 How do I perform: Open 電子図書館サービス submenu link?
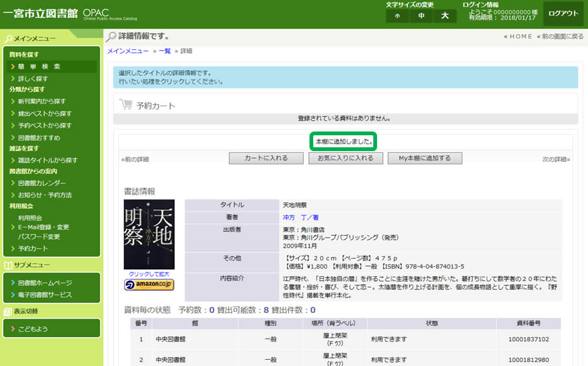point(45,295)
